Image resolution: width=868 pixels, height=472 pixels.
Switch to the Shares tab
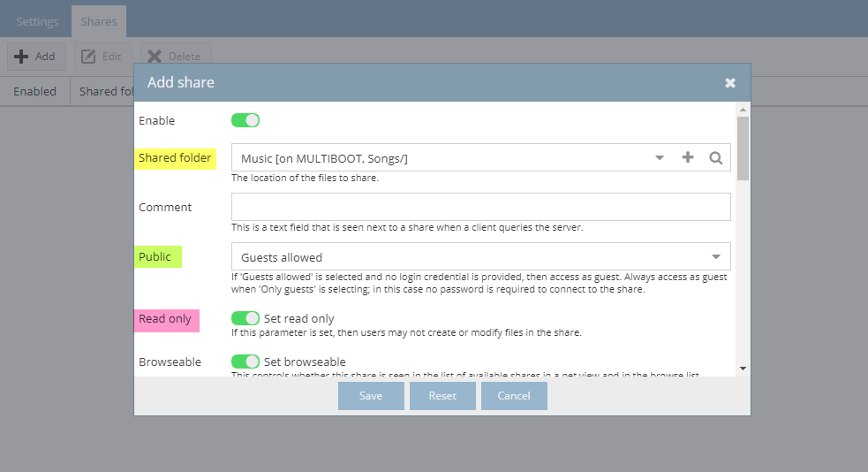[99, 21]
